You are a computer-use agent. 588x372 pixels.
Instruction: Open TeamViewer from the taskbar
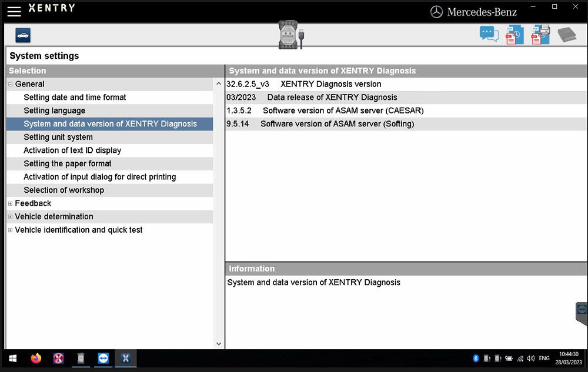(103, 358)
